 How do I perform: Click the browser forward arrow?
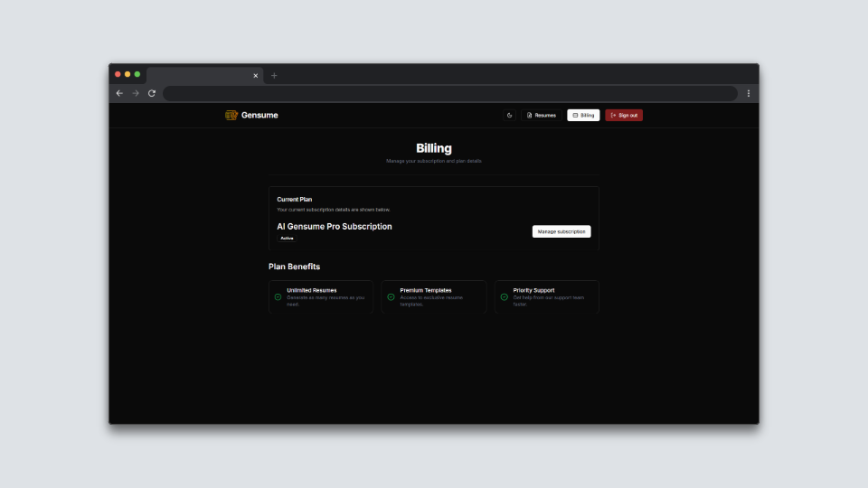click(x=136, y=93)
